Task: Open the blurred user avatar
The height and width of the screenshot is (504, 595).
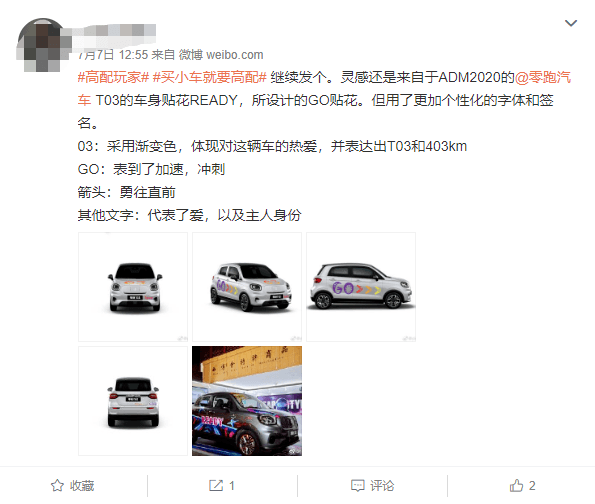Action: (x=41, y=44)
